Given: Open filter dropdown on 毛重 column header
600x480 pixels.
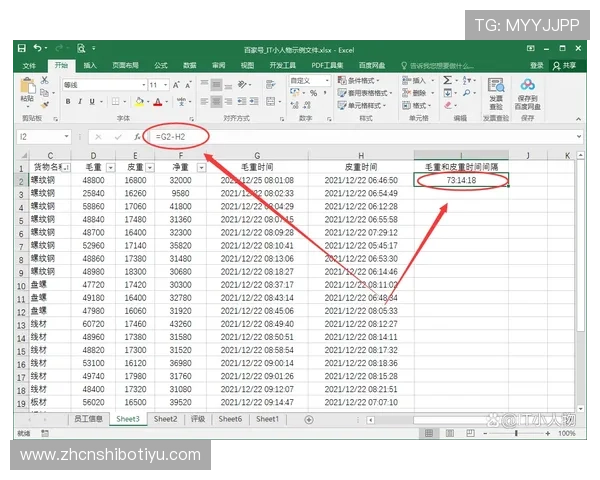Looking at the screenshot, I should pyautogui.click(x=110, y=167).
